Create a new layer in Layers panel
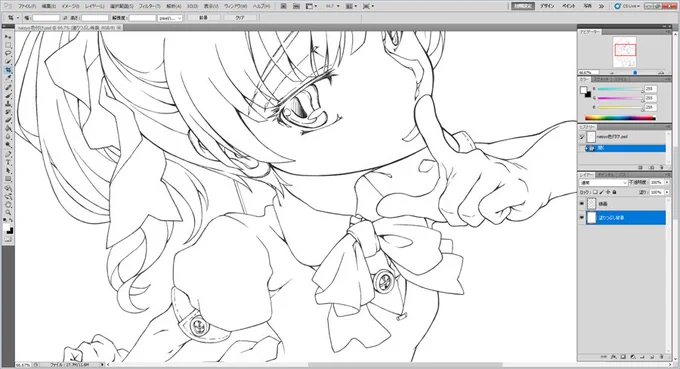This screenshot has height=369, width=680. (x=652, y=356)
